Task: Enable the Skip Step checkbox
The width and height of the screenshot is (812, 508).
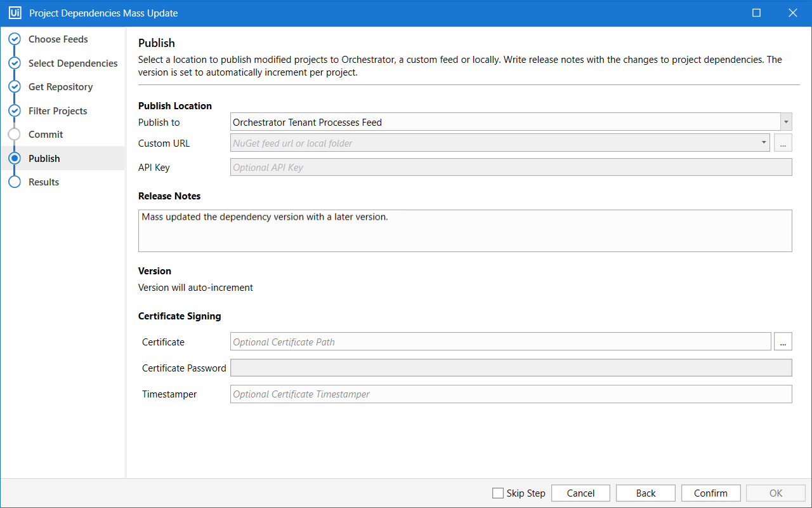Action: [x=498, y=493]
